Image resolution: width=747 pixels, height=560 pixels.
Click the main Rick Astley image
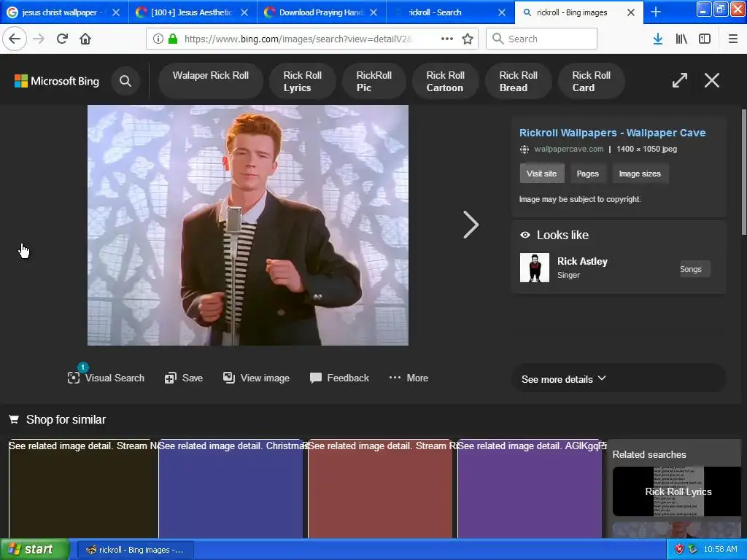point(248,225)
